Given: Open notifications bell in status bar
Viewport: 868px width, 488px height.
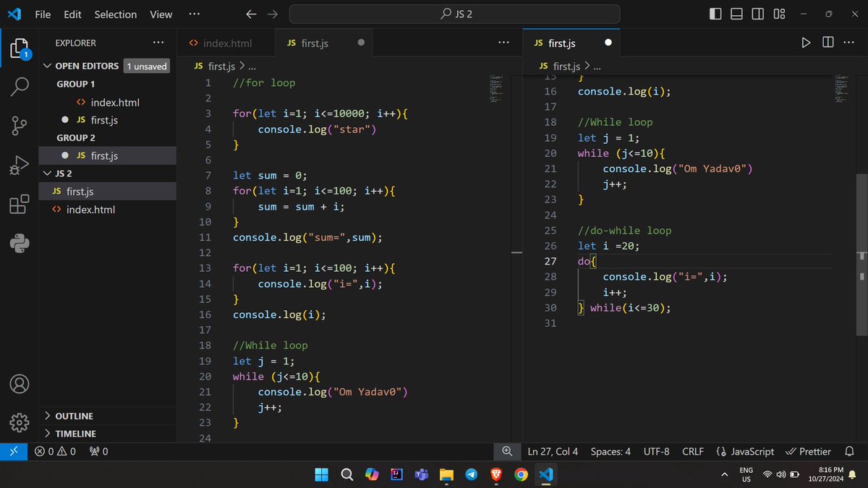Looking at the screenshot, I should tap(850, 452).
